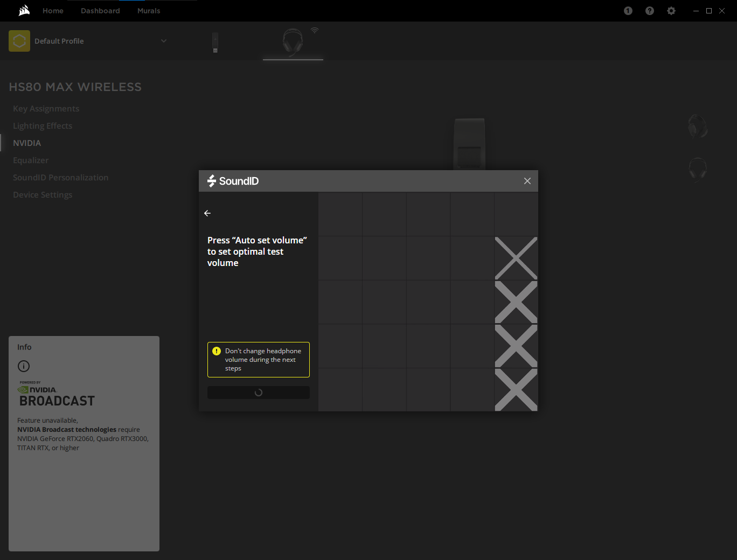Select the NVIDIA sidebar item

coord(27,143)
